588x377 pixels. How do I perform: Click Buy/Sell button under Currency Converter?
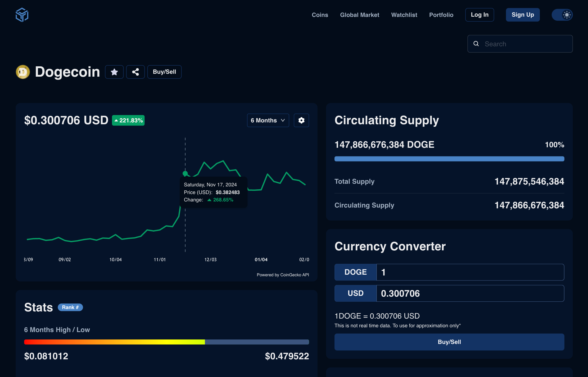tap(449, 342)
